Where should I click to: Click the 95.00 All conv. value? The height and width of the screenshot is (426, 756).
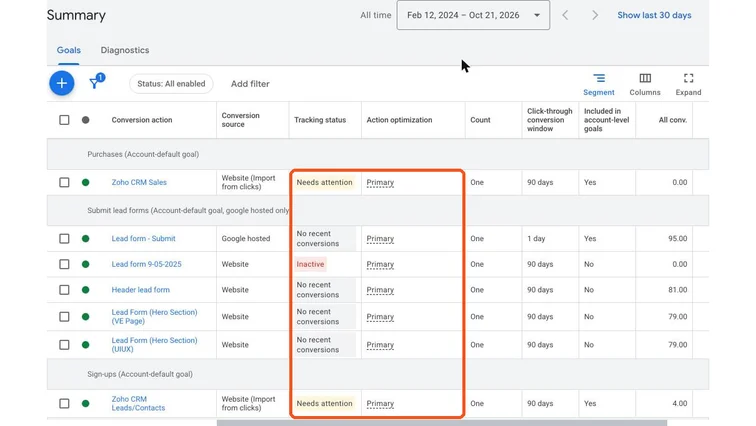pos(677,239)
